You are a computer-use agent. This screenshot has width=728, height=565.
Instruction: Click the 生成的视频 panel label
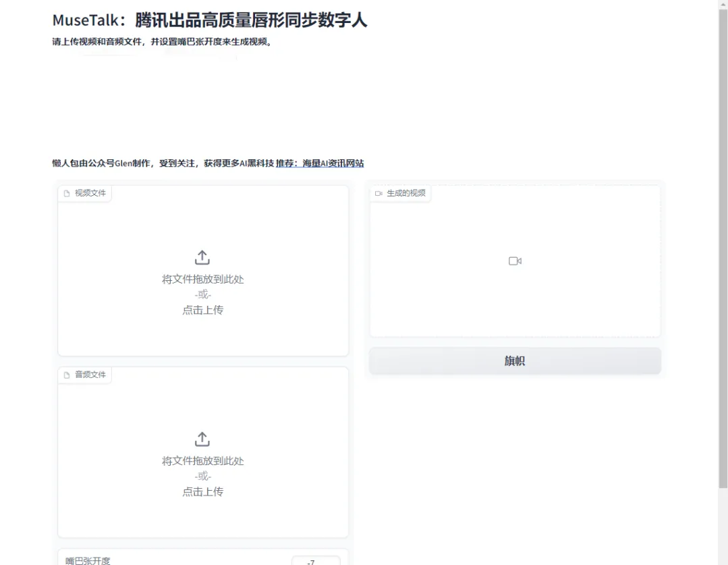coord(403,192)
